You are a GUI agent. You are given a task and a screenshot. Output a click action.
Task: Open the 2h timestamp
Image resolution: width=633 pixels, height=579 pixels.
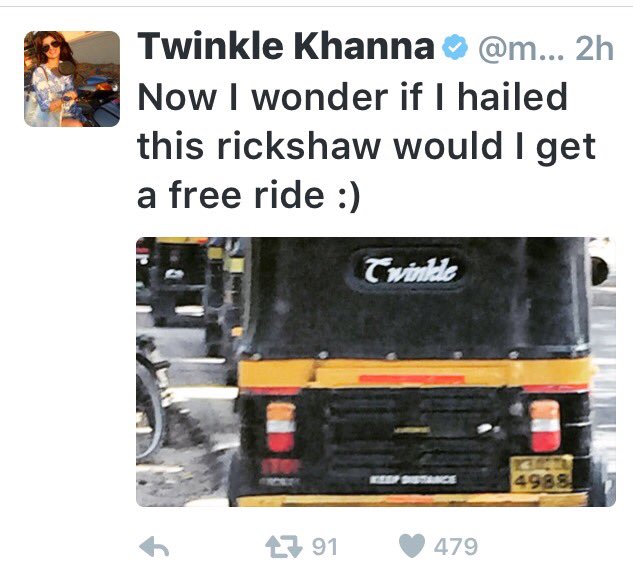[594, 48]
